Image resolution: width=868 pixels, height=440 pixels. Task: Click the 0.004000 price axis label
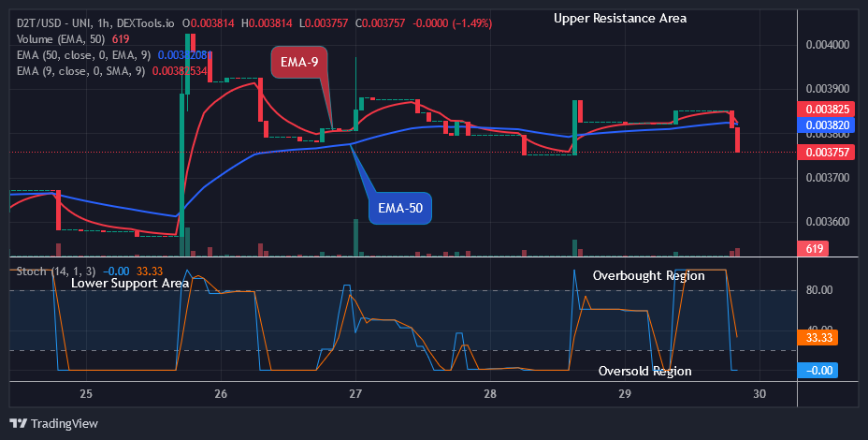click(x=828, y=44)
